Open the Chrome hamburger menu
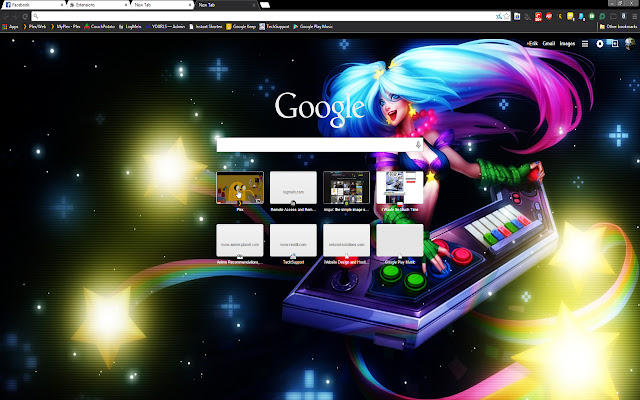The image size is (640, 400). coord(634,16)
